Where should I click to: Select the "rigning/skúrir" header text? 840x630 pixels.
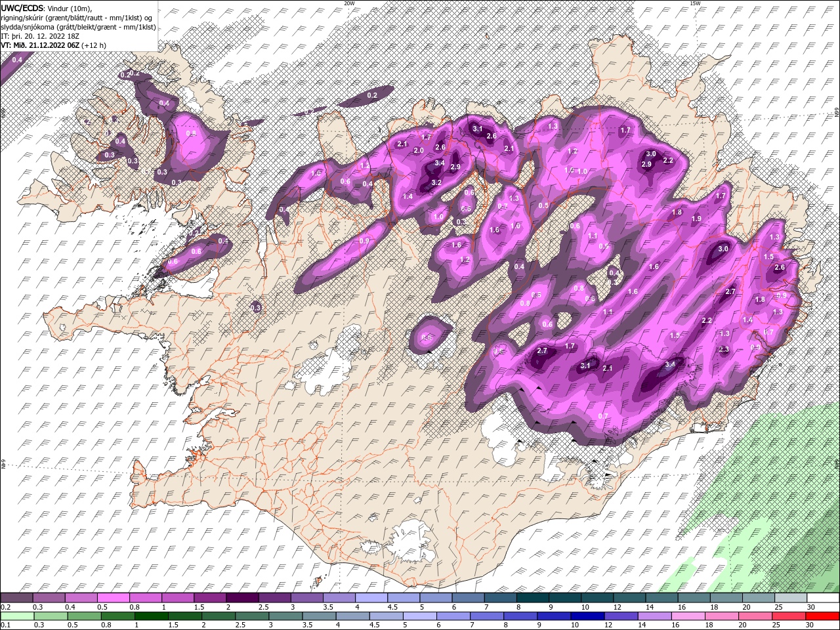click(23, 18)
